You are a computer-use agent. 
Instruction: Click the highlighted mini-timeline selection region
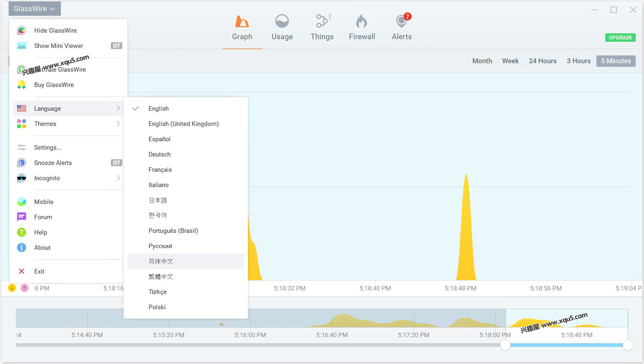click(x=566, y=318)
